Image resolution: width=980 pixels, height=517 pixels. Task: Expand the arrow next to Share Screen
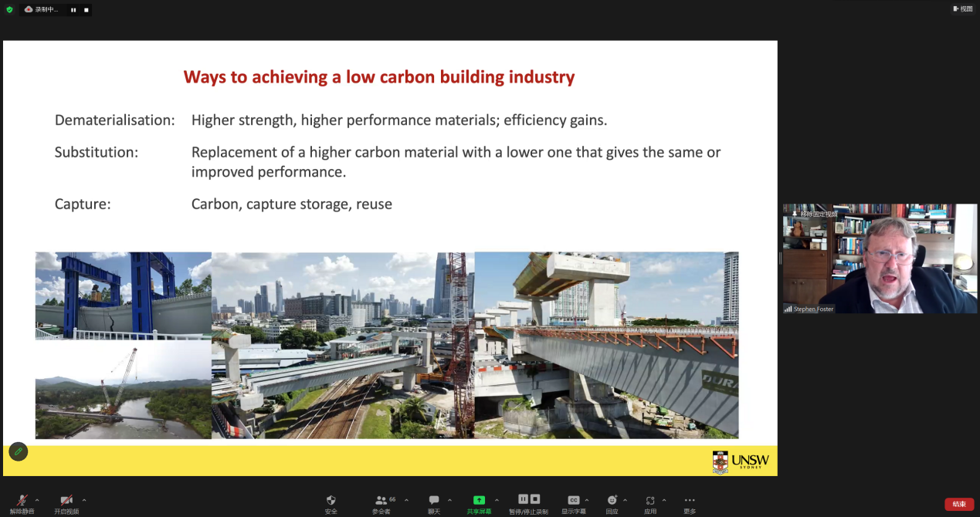pyautogui.click(x=497, y=499)
